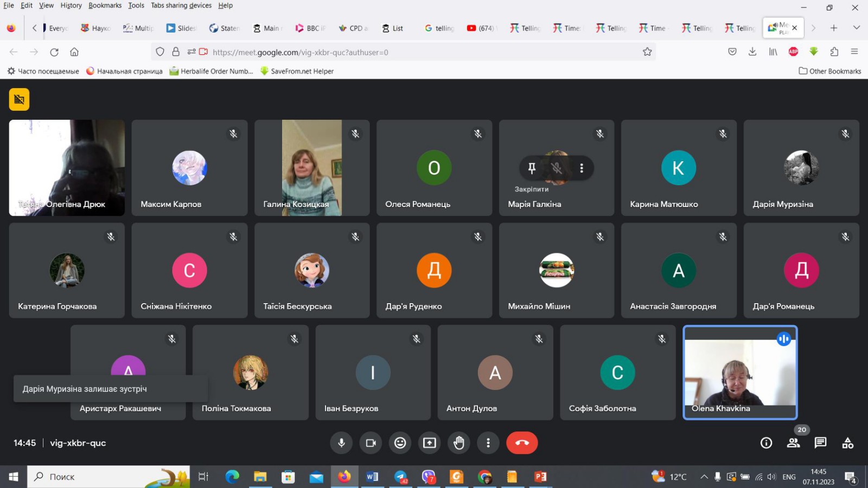The image size is (868, 488).
Task: Toggle the camera in call controls
Action: click(x=371, y=443)
